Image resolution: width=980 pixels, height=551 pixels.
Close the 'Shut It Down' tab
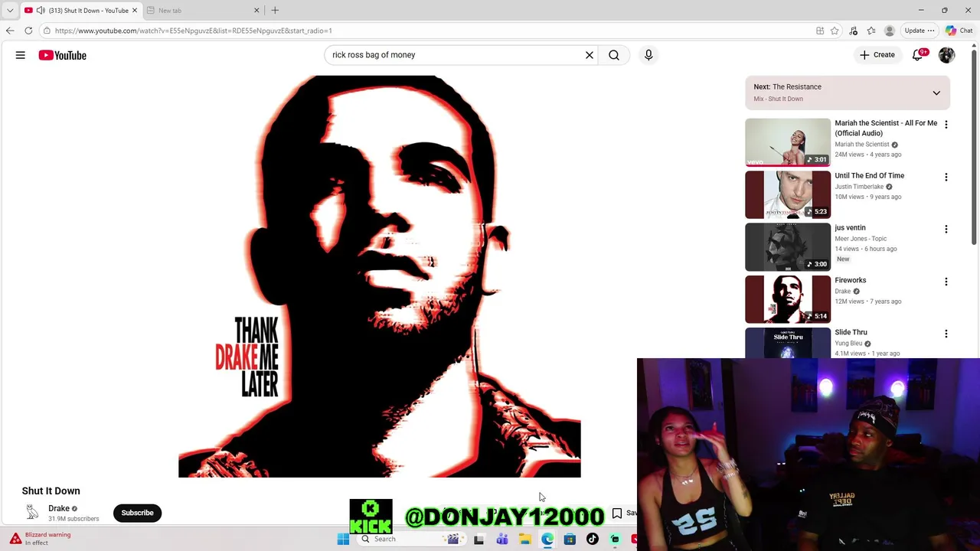(135, 11)
